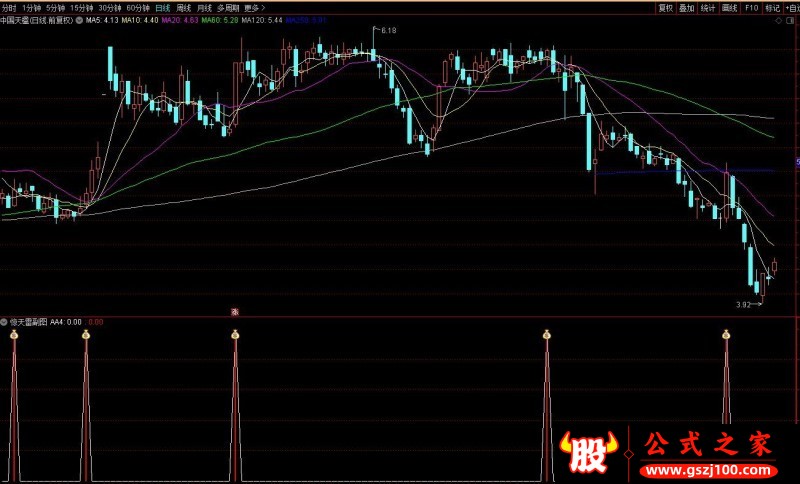Select the 5分钟 period tab
Screen dimensions: 800x484
pyautogui.click(x=56, y=8)
